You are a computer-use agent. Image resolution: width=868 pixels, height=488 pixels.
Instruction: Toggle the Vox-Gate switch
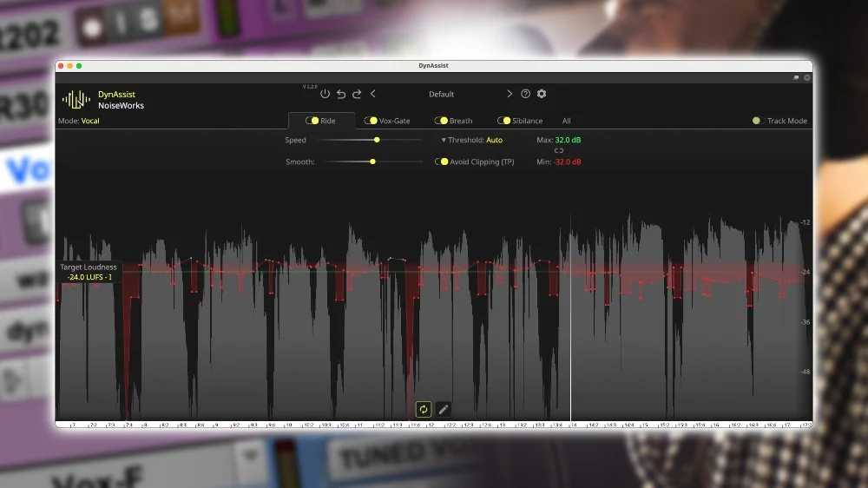[371, 121]
